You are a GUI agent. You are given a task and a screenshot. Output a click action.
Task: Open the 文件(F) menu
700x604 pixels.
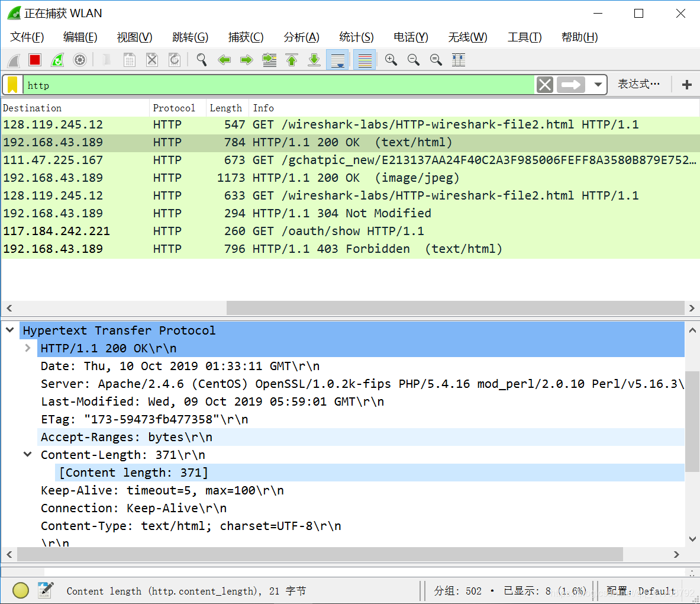[27, 37]
